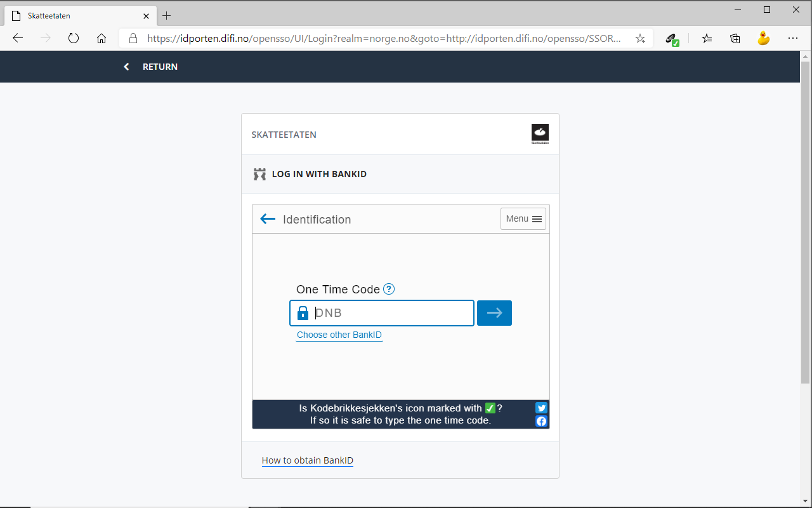
Task: Click the address bar URL
Action: [384, 38]
